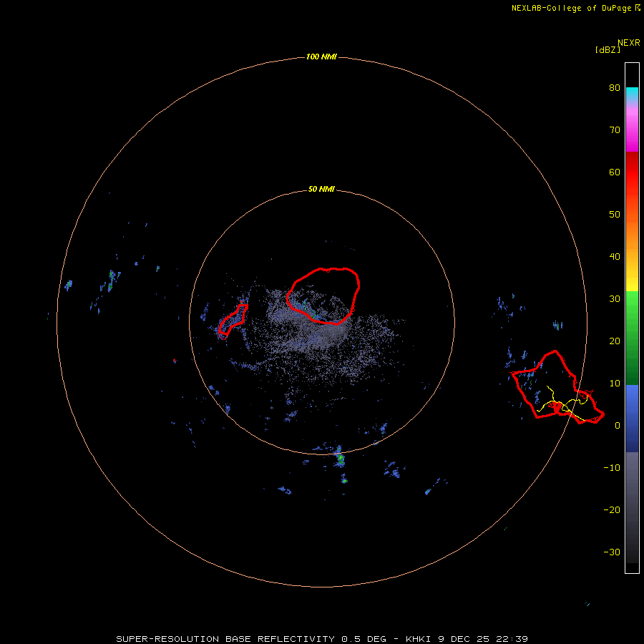Screen dimensions: 644x644
Task: Click the 30 value on the dBZ scale
Action: pyautogui.click(x=615, y=299)
